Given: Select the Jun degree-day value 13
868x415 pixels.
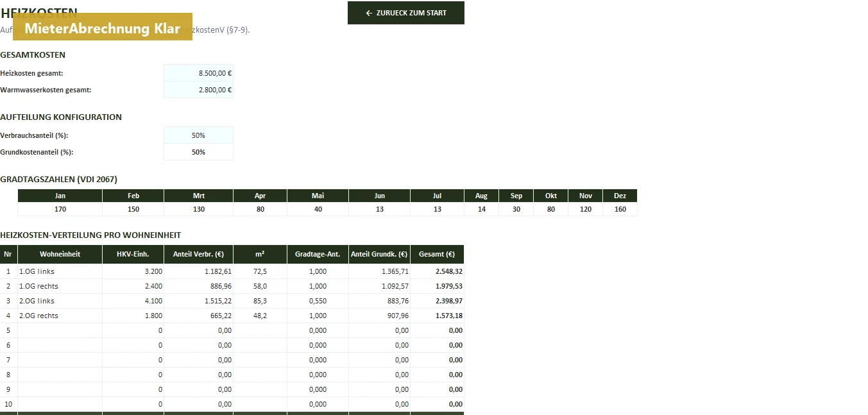Looking at the screenshot, I should 380,209.
